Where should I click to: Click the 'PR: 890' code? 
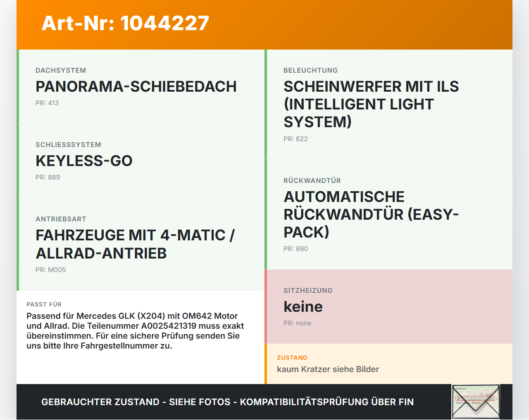(x=295, y=249)
